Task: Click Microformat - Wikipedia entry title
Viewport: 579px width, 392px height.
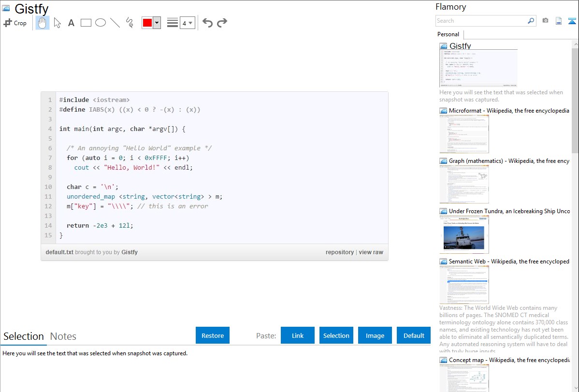Action: click(509, 111)
